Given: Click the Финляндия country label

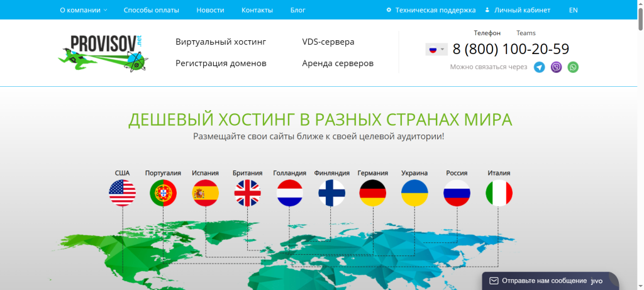Looking at the screenshot, I should (x=332, y=173).
